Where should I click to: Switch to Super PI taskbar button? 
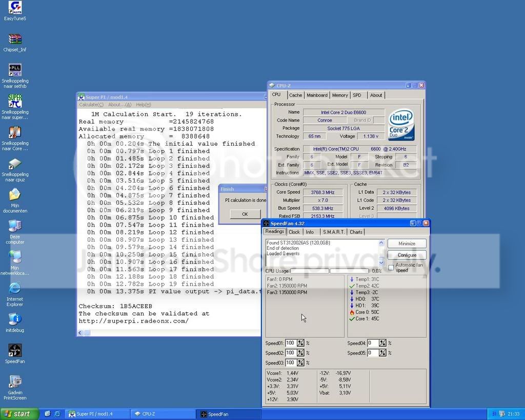coord(97,414)
